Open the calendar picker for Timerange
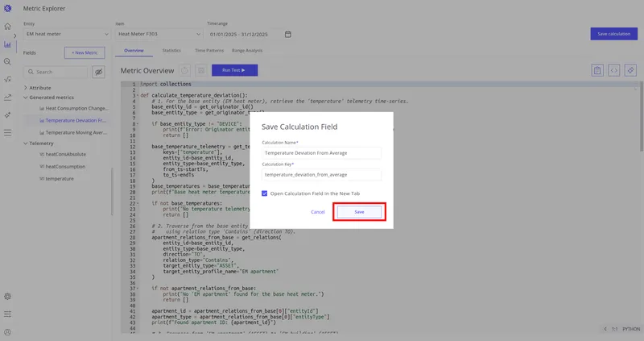Viewport: 644px width, 341px height. pyautogui.click(x=288, y=34)
